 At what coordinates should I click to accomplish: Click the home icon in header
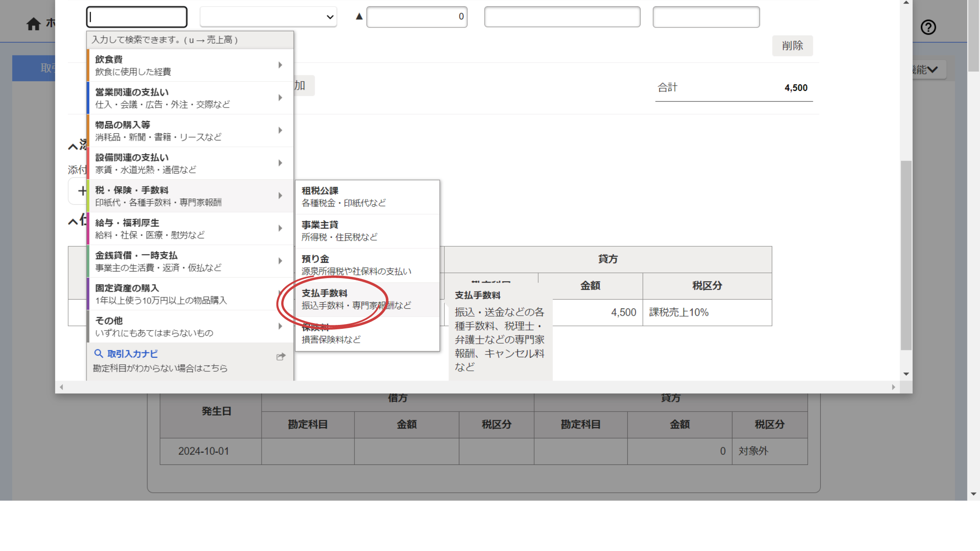tap(33, 24)
